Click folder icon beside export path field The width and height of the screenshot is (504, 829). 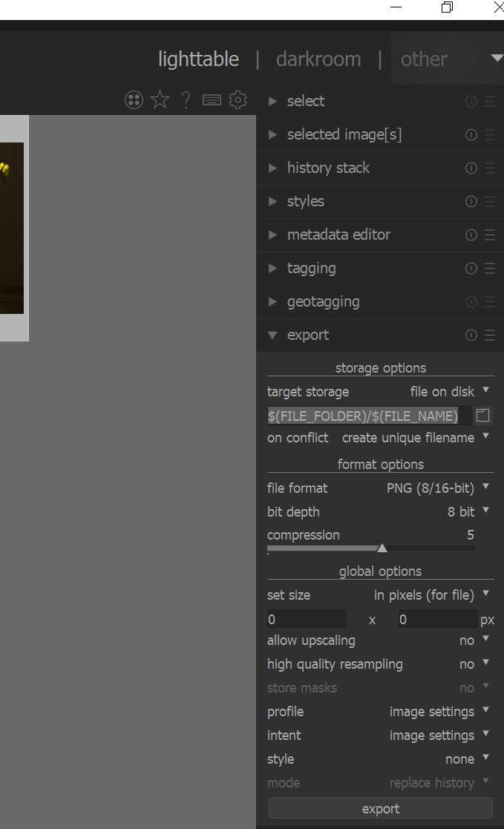coord(483,416)
